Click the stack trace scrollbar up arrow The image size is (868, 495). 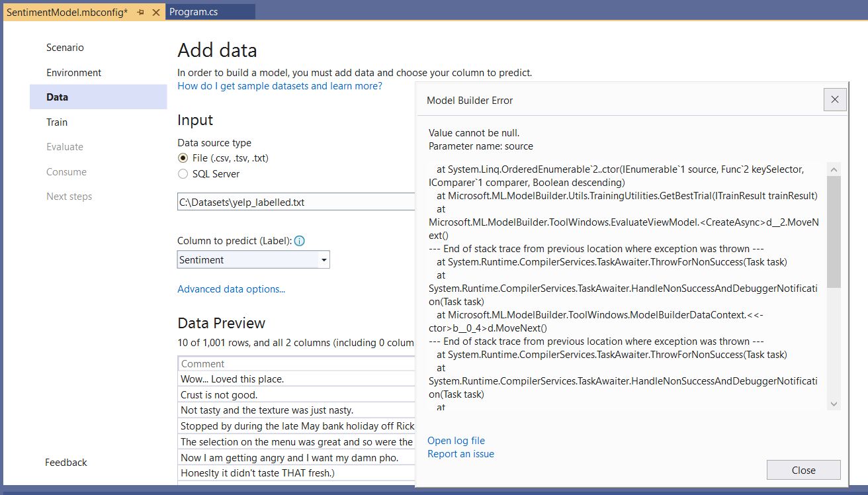(x=834, y=169)
